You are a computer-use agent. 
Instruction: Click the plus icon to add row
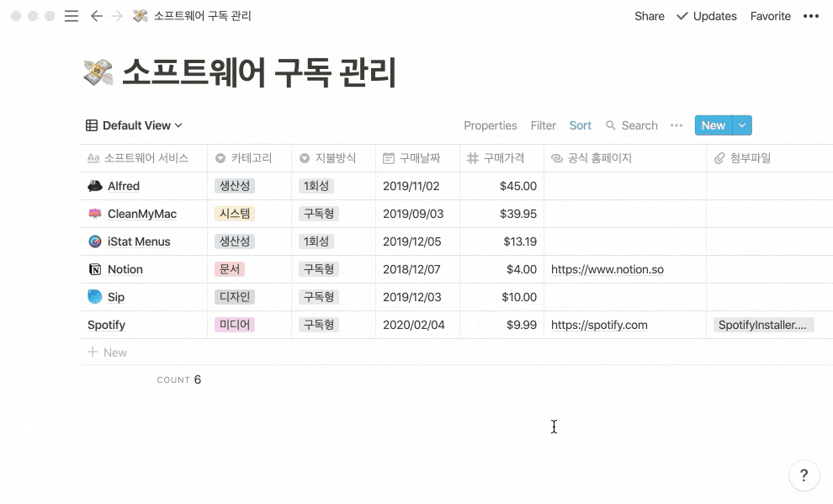[x=93, y=352]
